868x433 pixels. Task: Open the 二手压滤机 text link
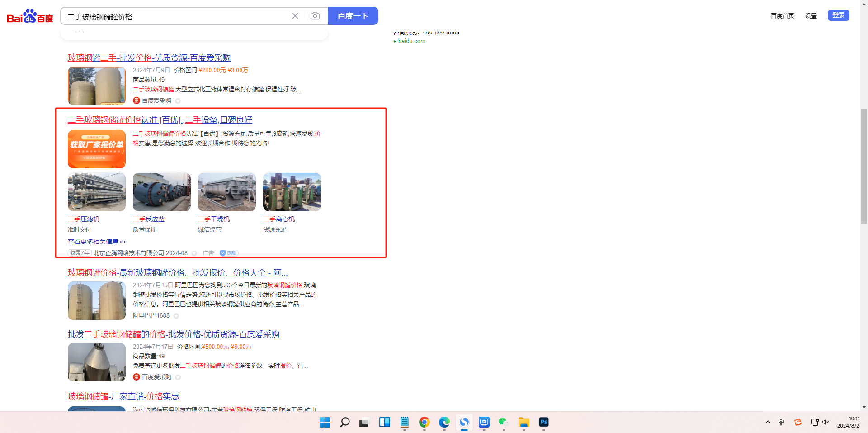pos(84,219)
